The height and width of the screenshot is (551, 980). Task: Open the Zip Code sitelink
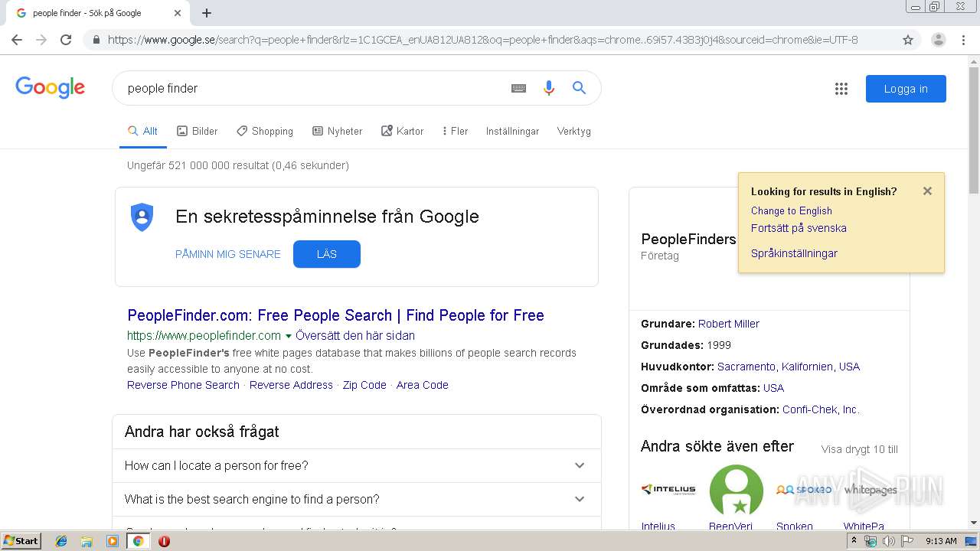point(364,385)
